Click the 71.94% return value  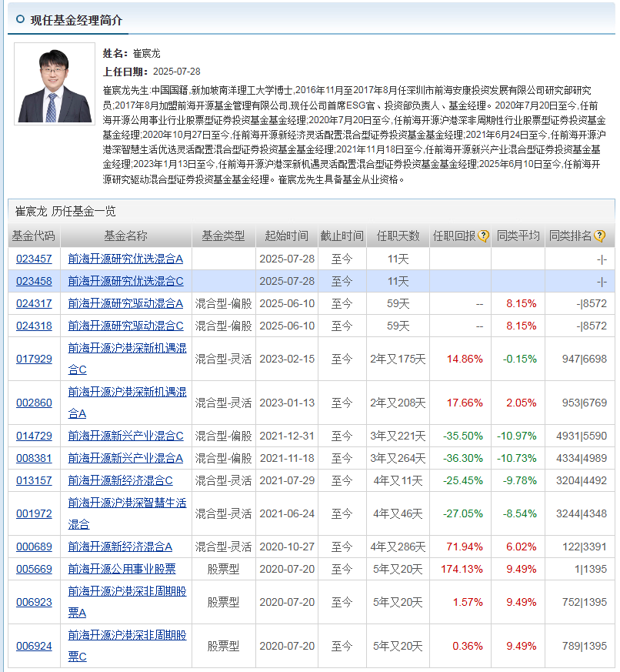pyautogui.click(x=465, y=547)
